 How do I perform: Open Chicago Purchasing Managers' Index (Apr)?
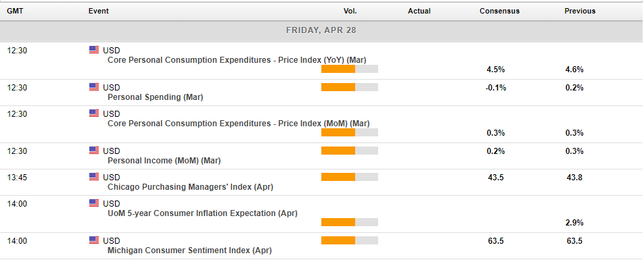[190, 187]
